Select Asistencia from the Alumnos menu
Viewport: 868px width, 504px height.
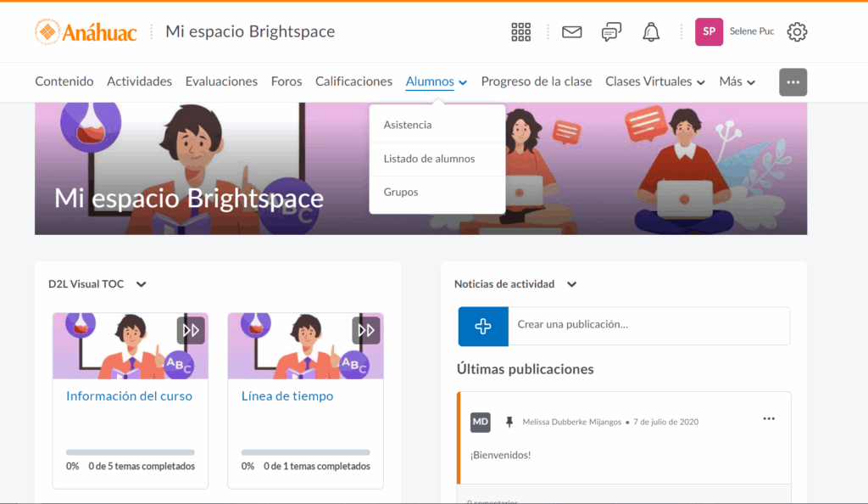408,125
